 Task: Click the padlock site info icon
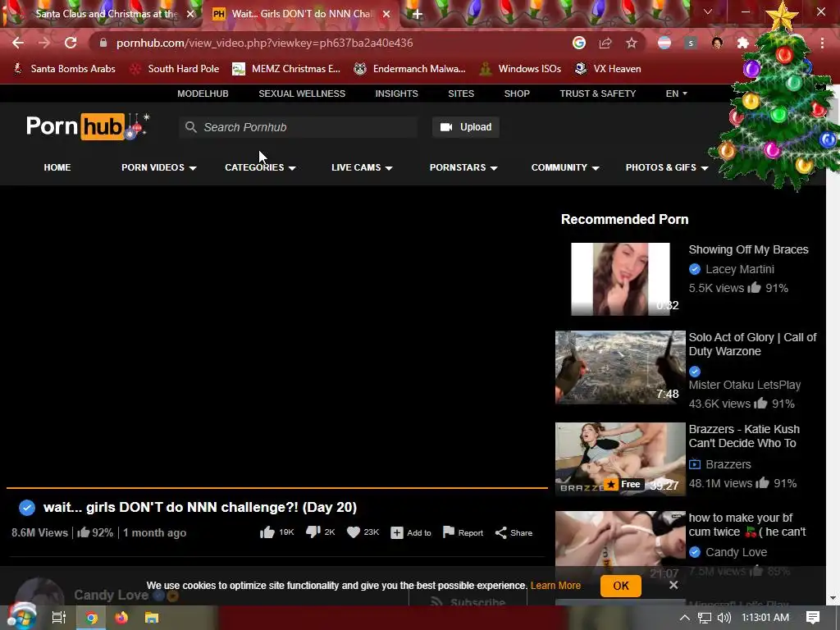coord(103,43)
